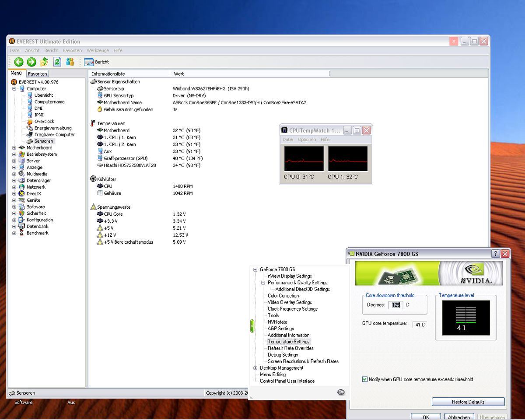Open the Bericht report wizard toolbar button
This screenshot has height=420, width=525.
pyautogui.click(x=97, y=62)
